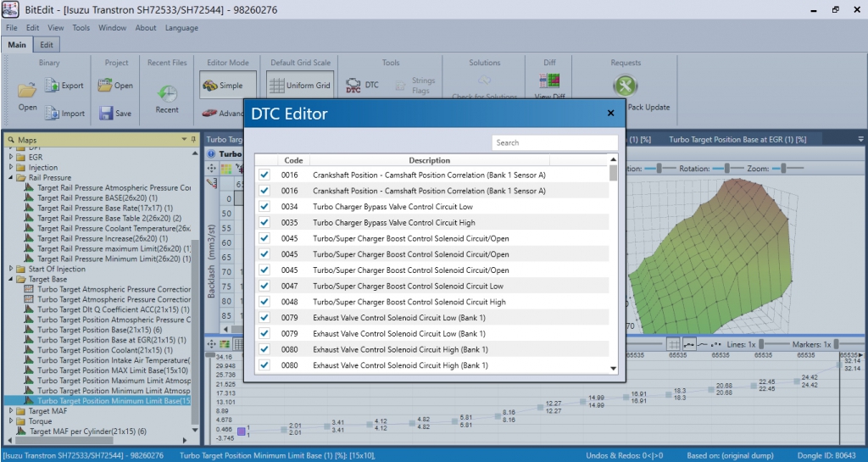Select Advanced editor mode red car icon
Screen dimensions: 868x462
(209, 113)
